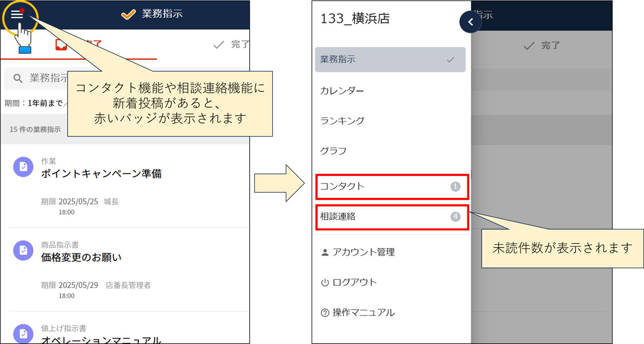Click the person icon beside アカウント管理
Viewport: 644px width, 344px height.
tap(325, 252)
